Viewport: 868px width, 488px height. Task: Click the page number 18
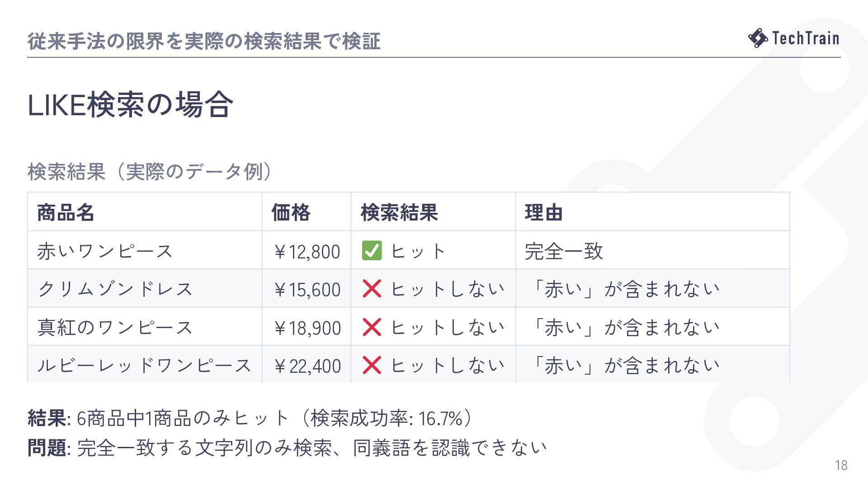pyautogui.click(x=841, y=465)
